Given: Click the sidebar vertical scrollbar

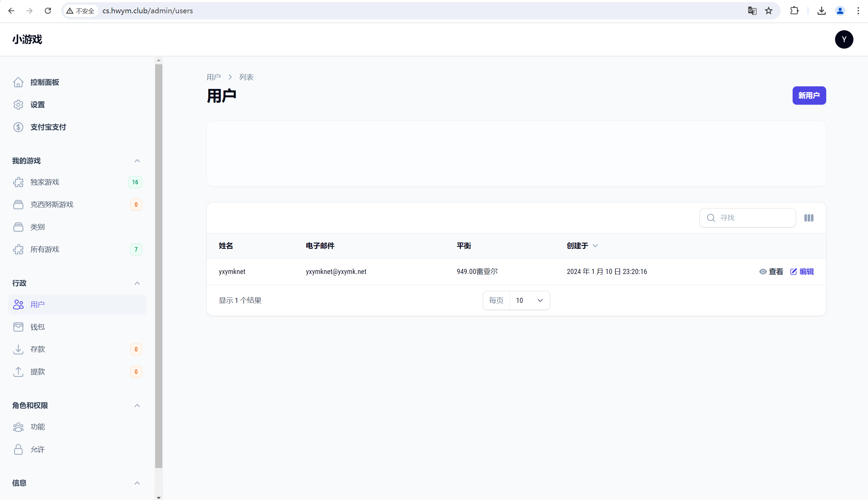Looking at the screenshot, I should point(159,266).
